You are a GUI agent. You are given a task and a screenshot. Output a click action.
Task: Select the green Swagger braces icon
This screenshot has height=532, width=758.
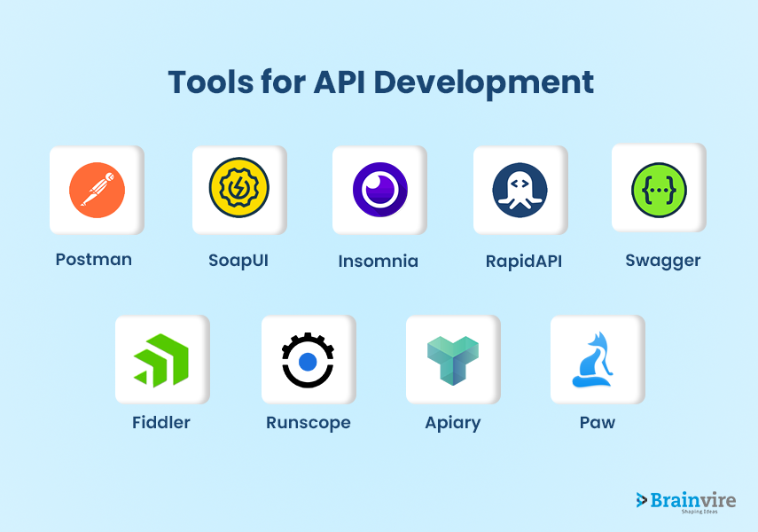659,190
